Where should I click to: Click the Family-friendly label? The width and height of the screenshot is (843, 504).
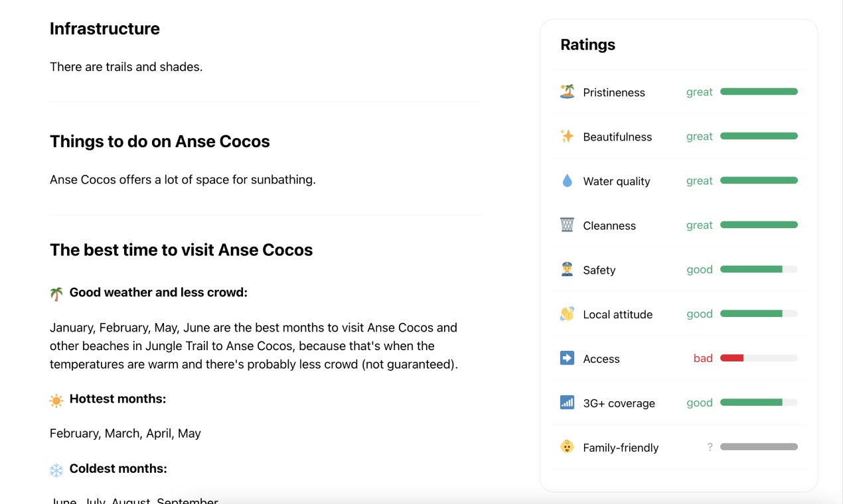pyautogui.click(x=621, y=448)
